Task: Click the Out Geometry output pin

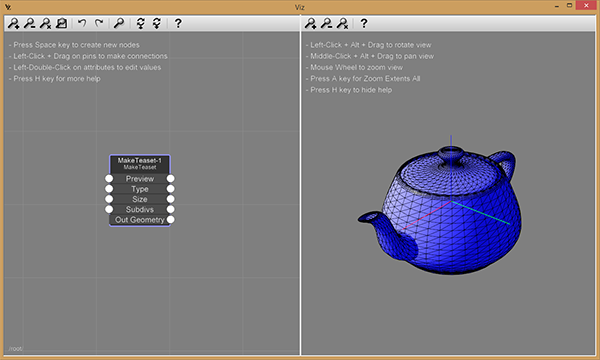Action: (x=171, y=220)
